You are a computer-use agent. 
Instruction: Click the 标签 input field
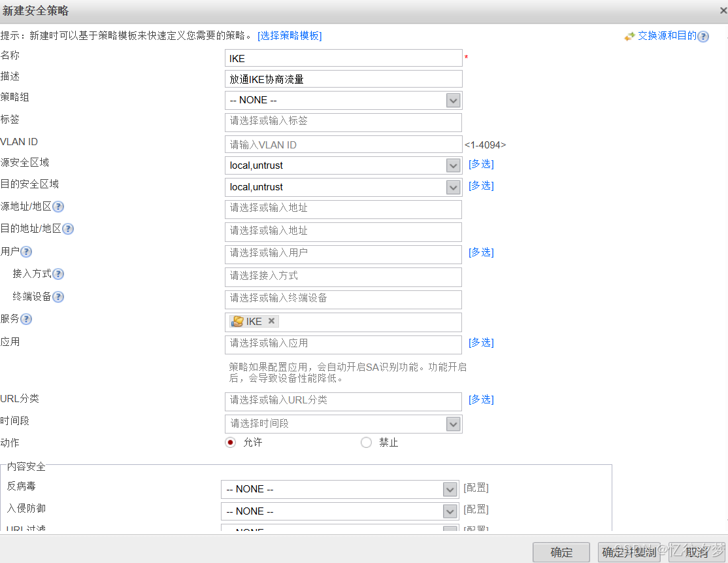click(x=344, y=122)
